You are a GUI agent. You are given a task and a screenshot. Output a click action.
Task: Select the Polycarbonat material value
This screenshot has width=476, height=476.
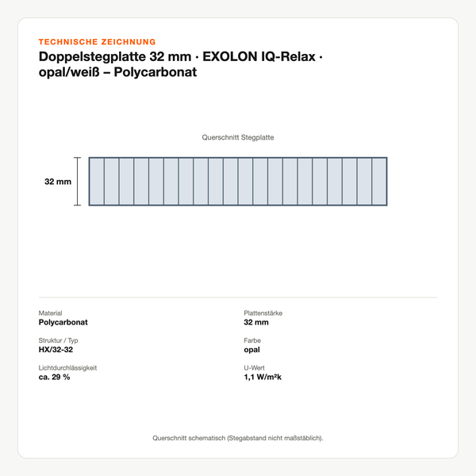[x=63, y=322]
